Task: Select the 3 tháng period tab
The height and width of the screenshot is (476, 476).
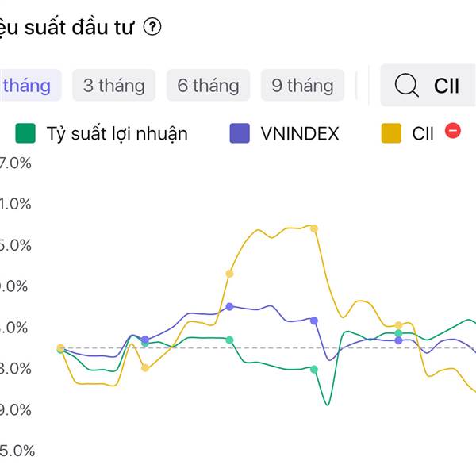Action: click(114, 85)
